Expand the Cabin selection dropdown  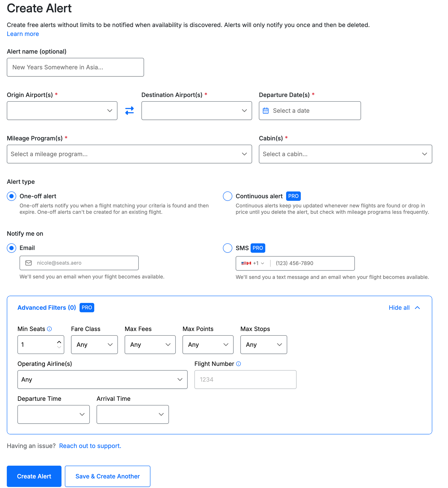[345, 154]
